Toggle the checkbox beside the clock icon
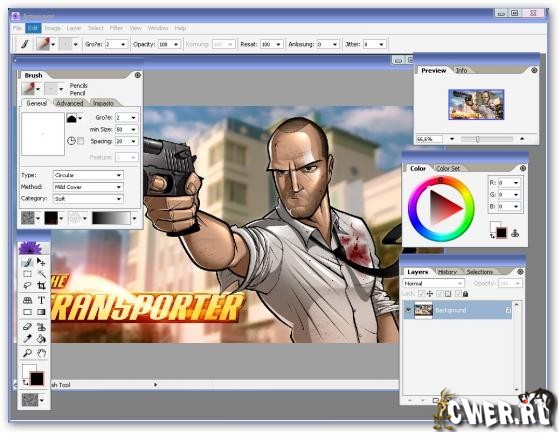The image size is (560, 434). click(x=81, y=141)
